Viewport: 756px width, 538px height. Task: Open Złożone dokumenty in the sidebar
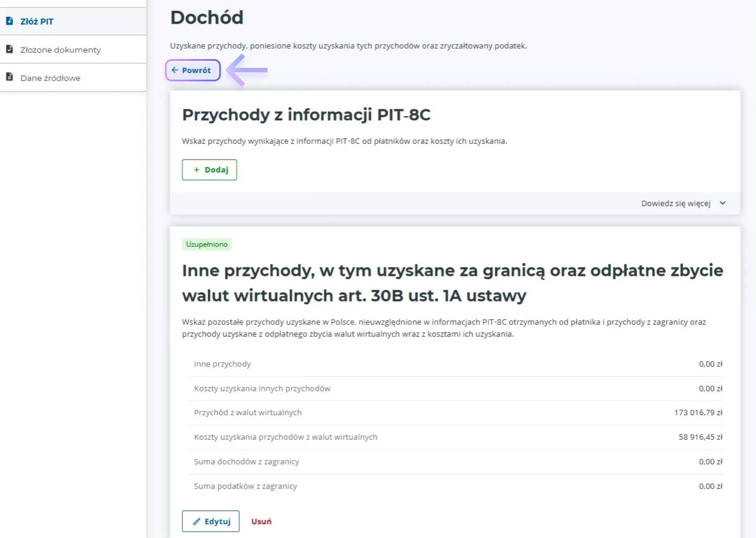[x=60, y=50]
